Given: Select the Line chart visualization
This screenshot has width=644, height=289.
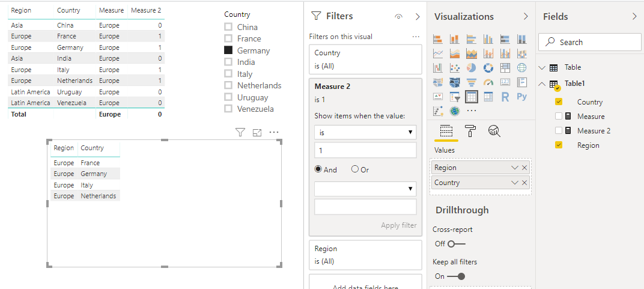Looking at the screenshot, I should pyautogui.click(x=438, y=53).
